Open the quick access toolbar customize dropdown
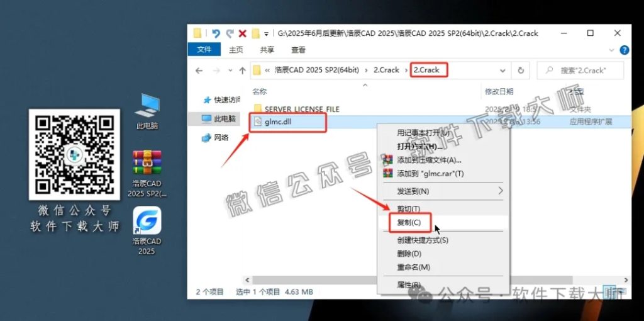This screenshot has height=321, width=644. (266, 34)
